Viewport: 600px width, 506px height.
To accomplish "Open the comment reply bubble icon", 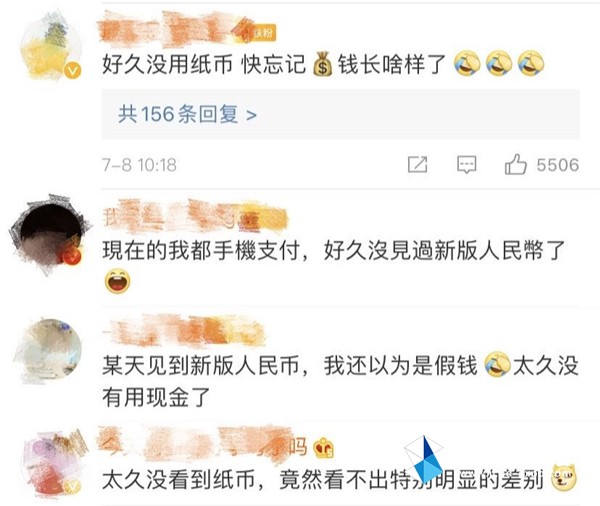I will (x=467, y=165).
